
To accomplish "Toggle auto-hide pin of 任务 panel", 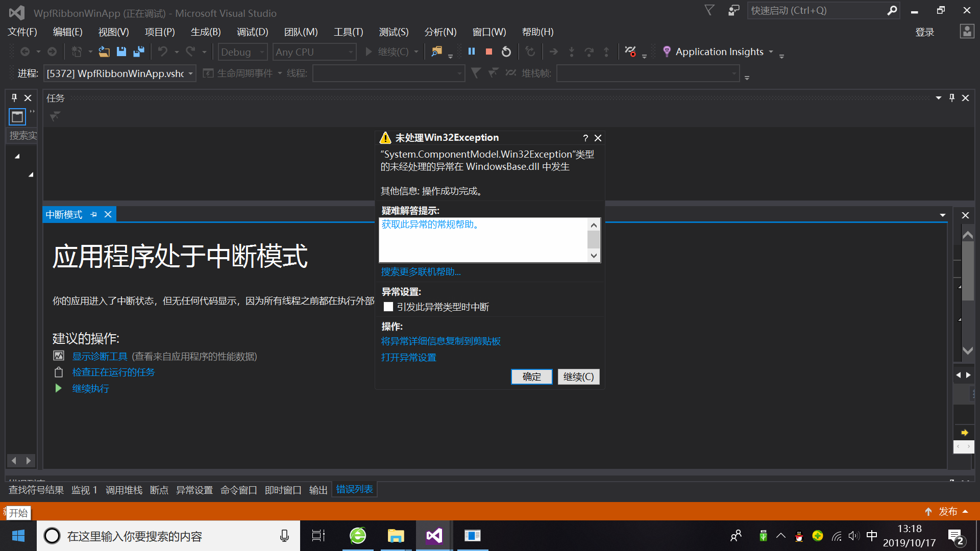I will click(951, 98).
